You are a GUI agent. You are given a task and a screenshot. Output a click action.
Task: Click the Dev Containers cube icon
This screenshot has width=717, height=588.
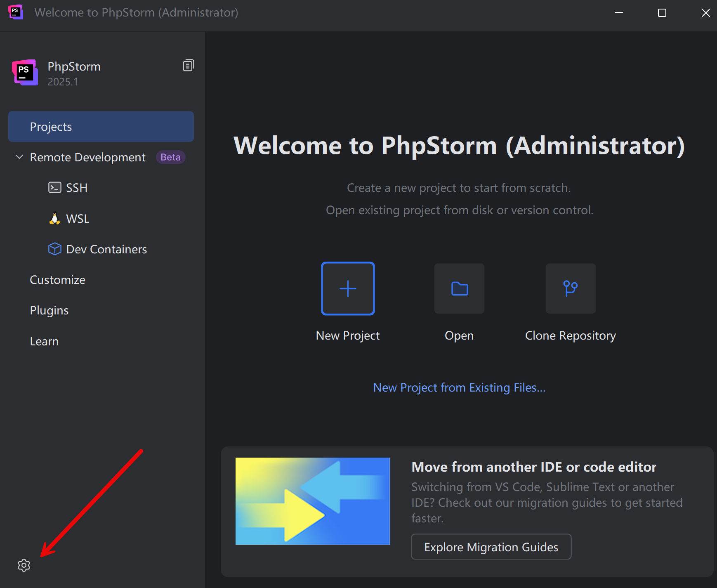click(54, 249)
